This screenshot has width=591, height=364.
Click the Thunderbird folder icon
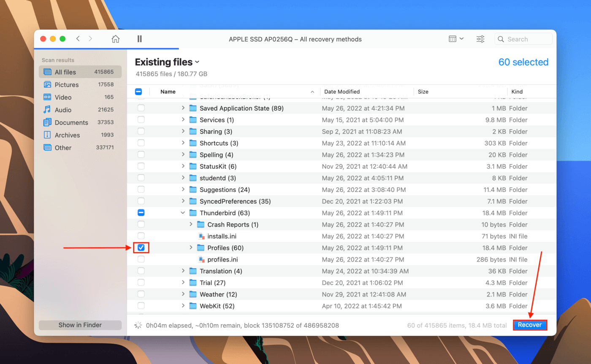pos(193,213)
